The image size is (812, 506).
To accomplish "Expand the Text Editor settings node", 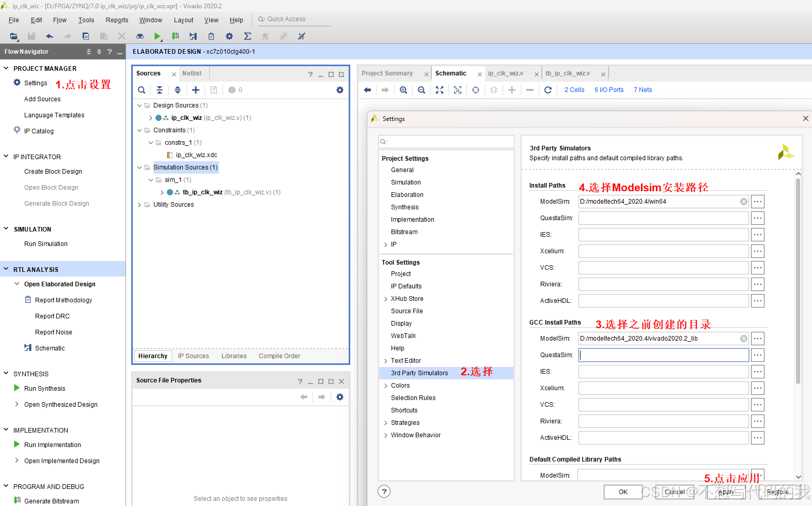I will (x=386, y=361).
